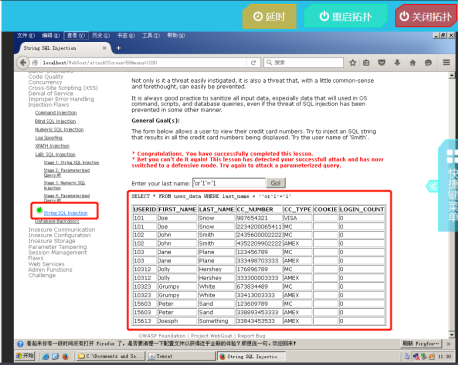Open the 快捷菜单 side panel
Screen dimensions: 458x365
click(449, 186)
